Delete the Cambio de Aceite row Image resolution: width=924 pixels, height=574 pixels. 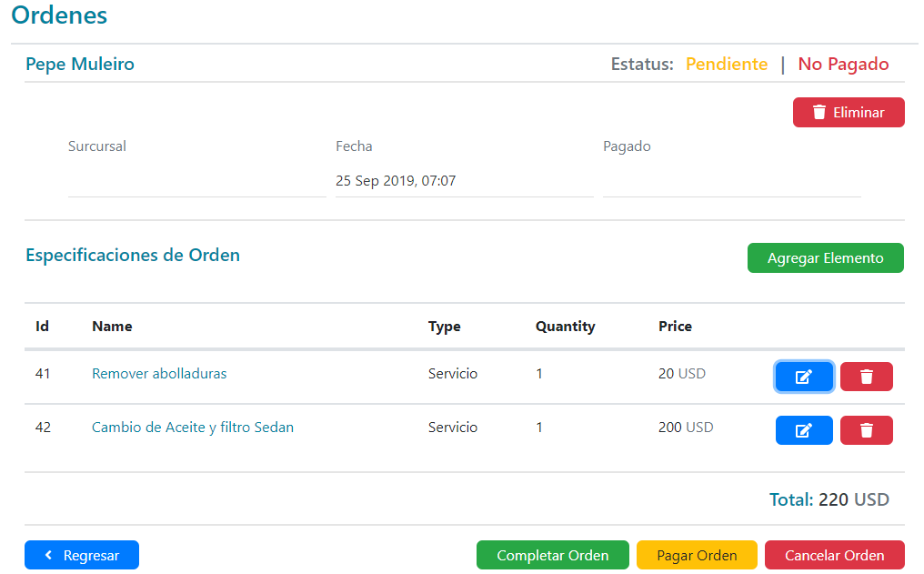[x=866, y=430]
